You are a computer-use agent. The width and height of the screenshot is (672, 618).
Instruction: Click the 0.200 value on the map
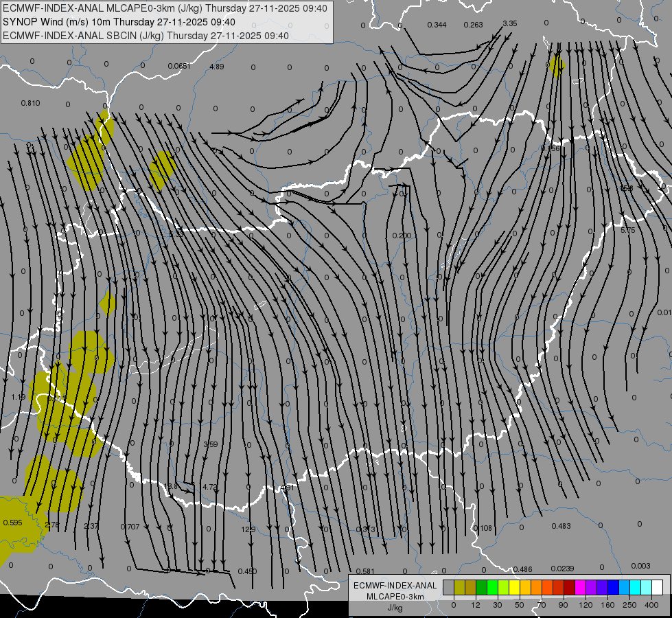pos(402,236)
